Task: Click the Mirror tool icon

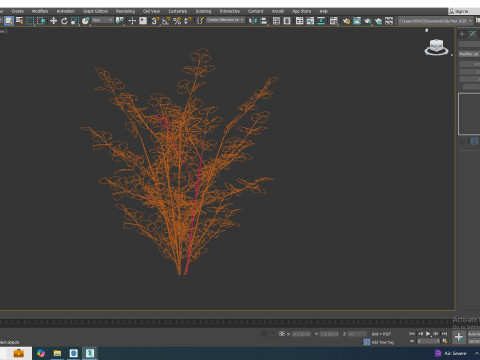Action: coord(253,21)
